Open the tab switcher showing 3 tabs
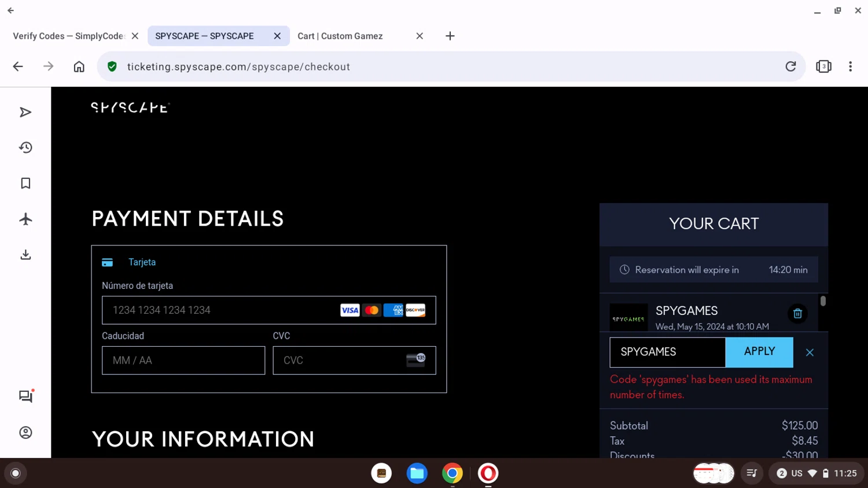This screenshot has width=868, height=488. pos(823,67)
